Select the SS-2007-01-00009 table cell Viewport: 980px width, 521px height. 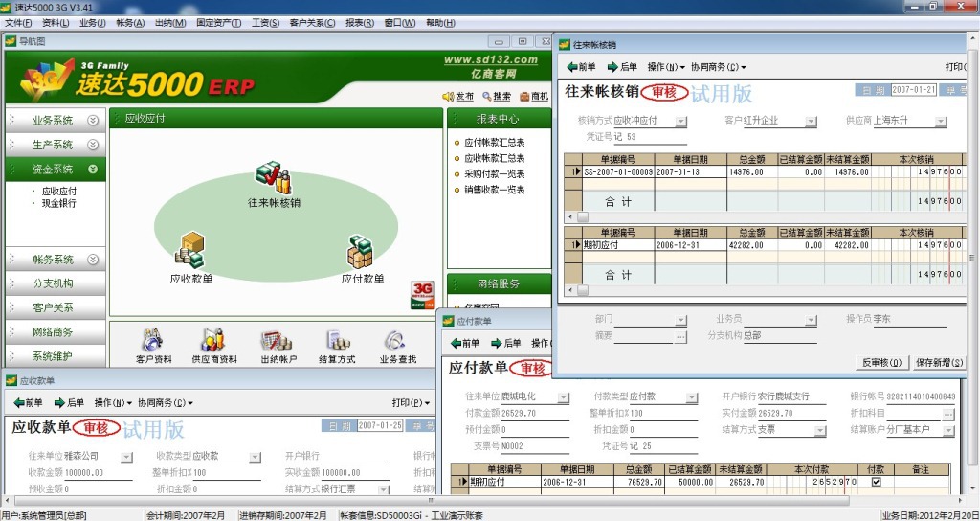click(x=618, y=171)
